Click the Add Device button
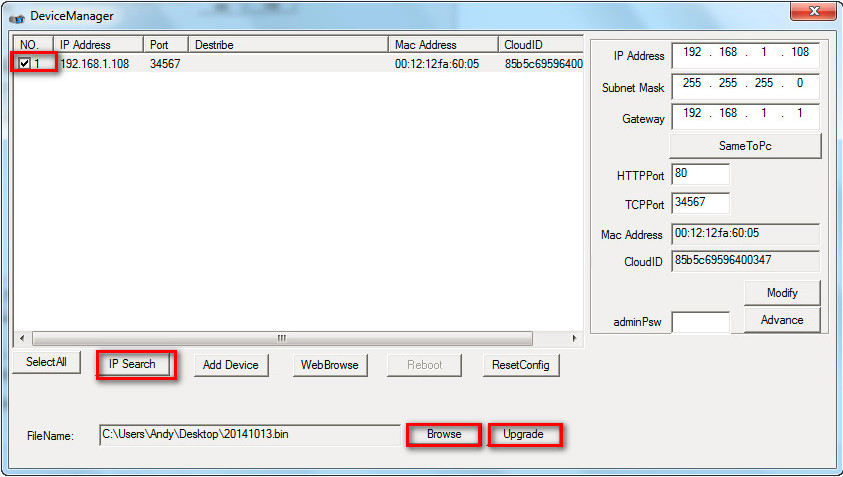 click(230, 365)
